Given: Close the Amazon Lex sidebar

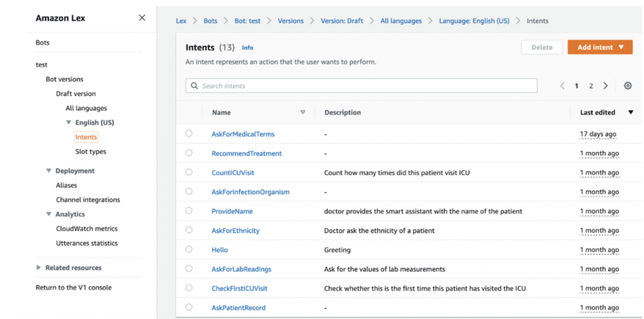Looking at the screenshot, I should (142, 18).
